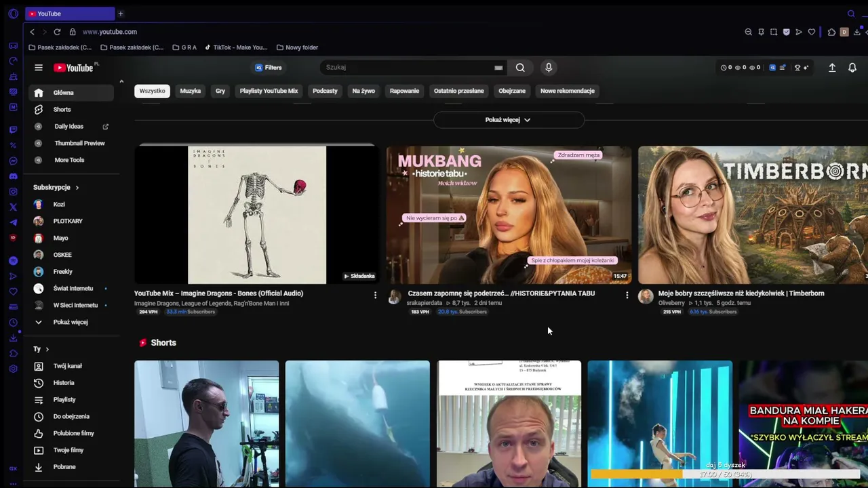Toggle the shield ad blocker icon
Viewport: 868px width, 488px height.
786,32
